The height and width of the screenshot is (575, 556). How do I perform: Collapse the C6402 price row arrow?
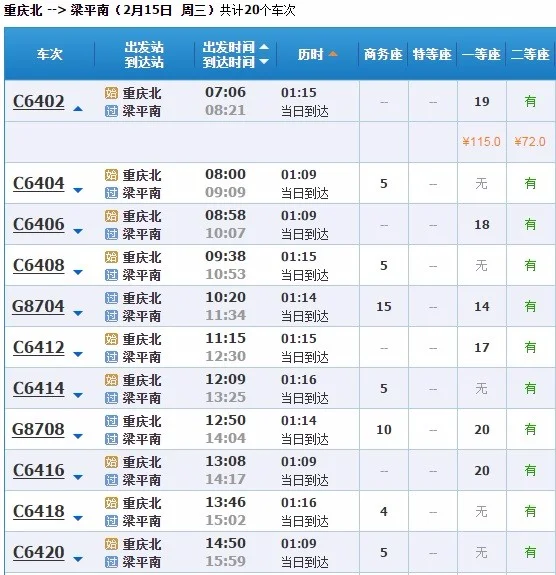pos(78,109)
